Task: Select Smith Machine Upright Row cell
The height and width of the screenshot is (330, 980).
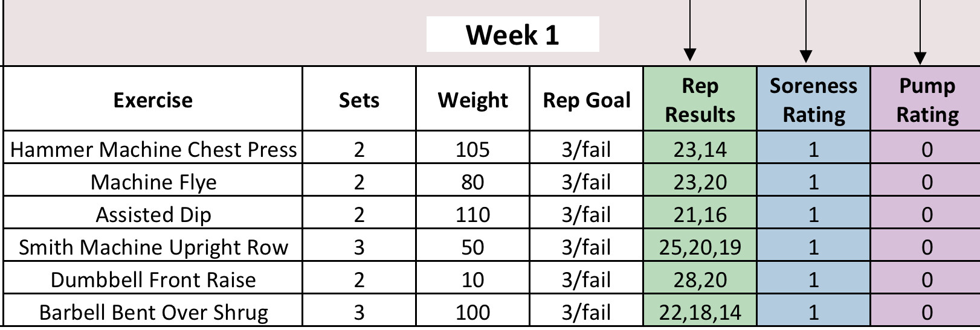Action: [x=153, y=247]
